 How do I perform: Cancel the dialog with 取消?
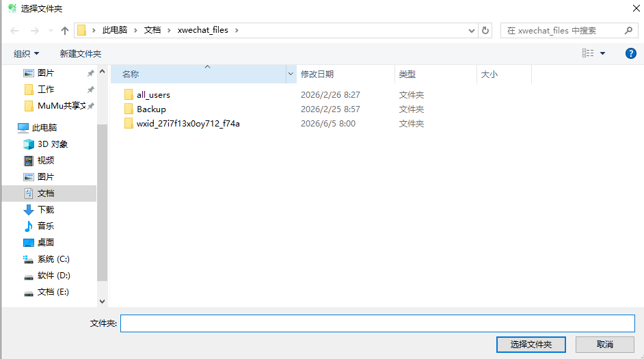click(x=604, y=345)
